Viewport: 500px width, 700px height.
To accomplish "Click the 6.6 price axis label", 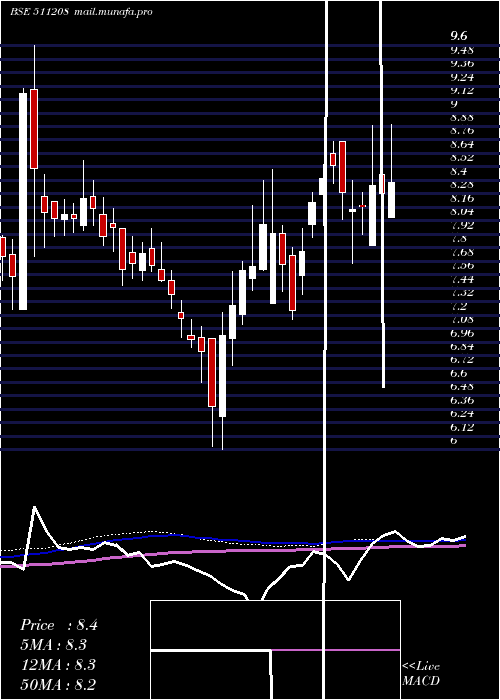I will click(x=458, y=373).
